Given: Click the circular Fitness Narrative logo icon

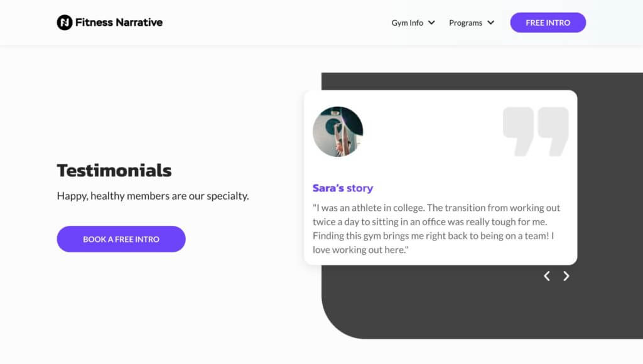Looking at the screenshot, I should (x=65, y=22).
